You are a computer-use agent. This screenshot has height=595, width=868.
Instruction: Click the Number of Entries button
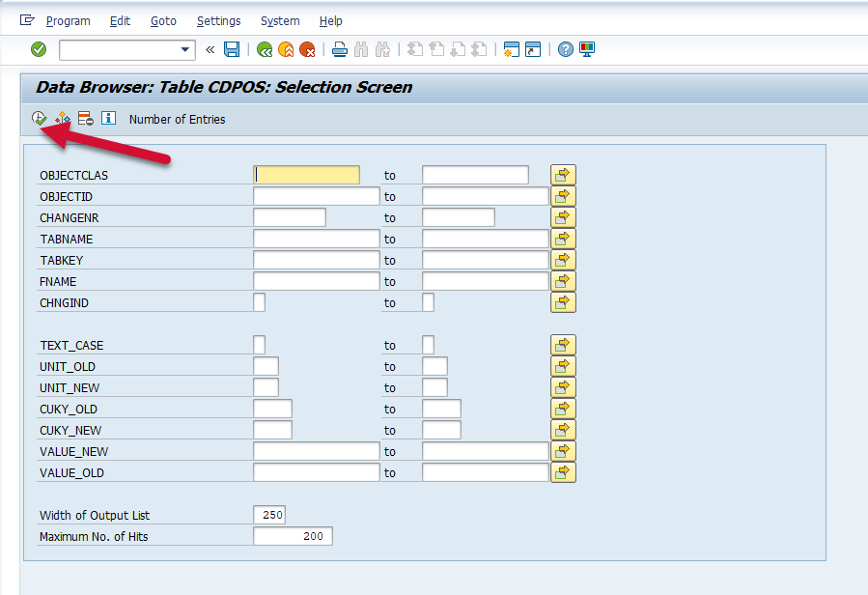coord(177,119)
